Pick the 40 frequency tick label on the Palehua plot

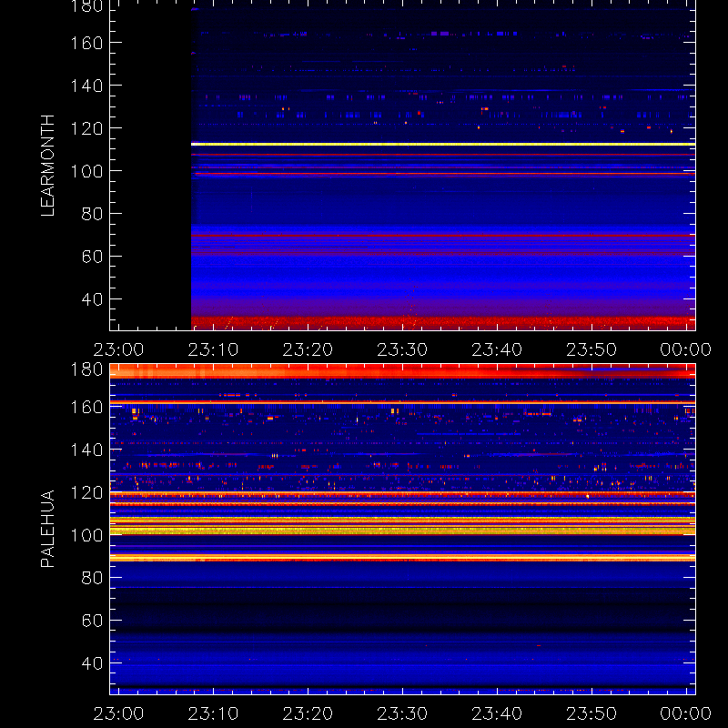[92, 663]
